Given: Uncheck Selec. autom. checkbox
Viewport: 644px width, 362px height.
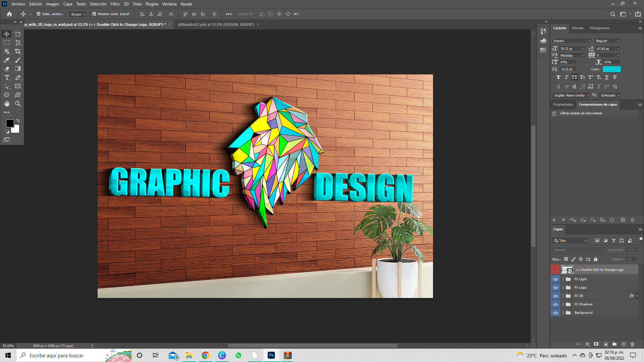Looking at the screenshot, I should pyautogui.click(x=39, y=14).
